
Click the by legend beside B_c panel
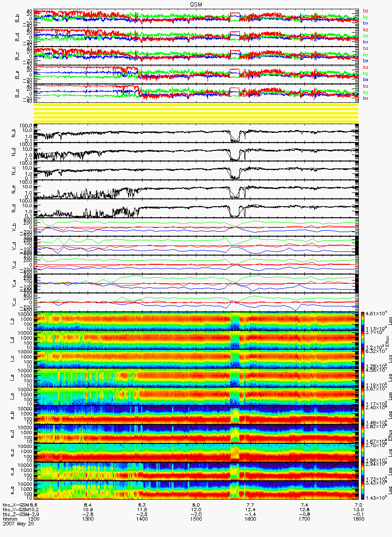[x=366, y=54]
